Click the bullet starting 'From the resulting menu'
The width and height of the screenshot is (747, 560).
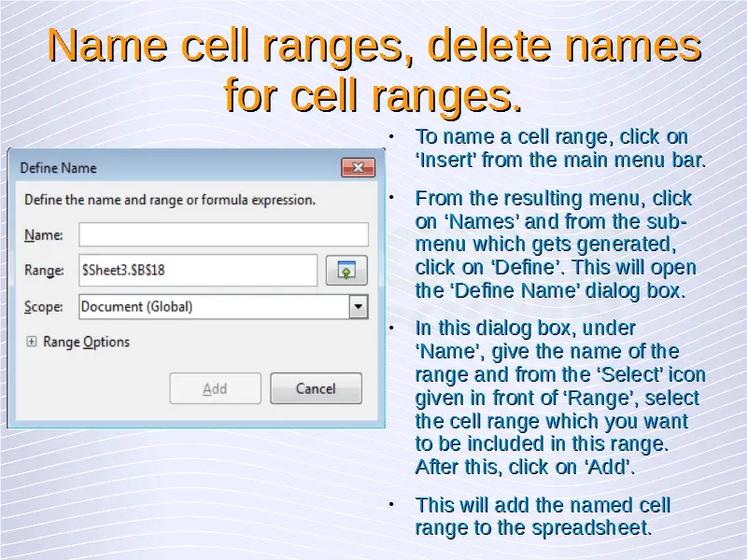click(555, 245)
